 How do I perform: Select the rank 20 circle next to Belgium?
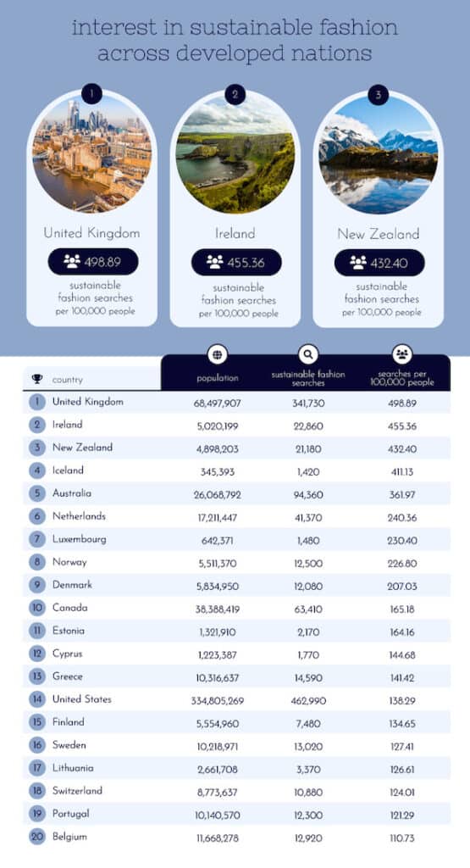pyautogui.click(x=37, y=837)
